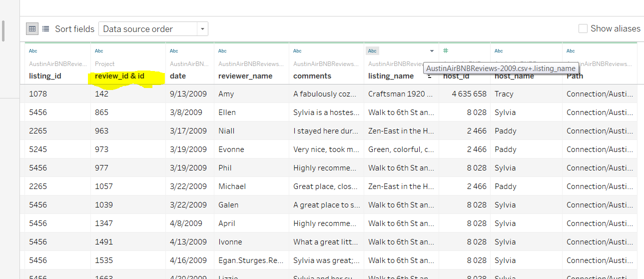Click the host_id cell showing 4 635 658
This screenshot has width=644, height=279.
469,94
